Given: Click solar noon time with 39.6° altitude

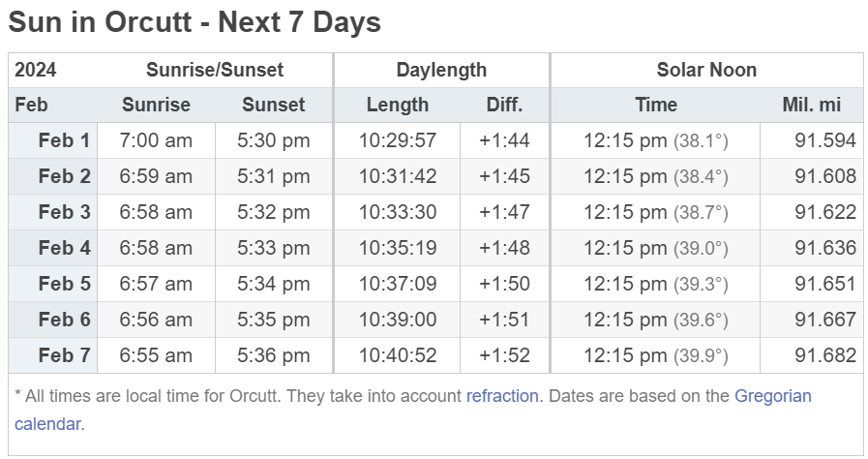Looking at the screenshot, I should [655, 320].
